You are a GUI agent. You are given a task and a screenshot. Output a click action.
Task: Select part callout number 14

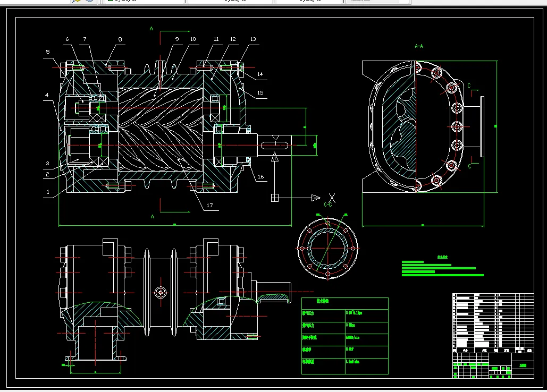(x=260, y=74)
